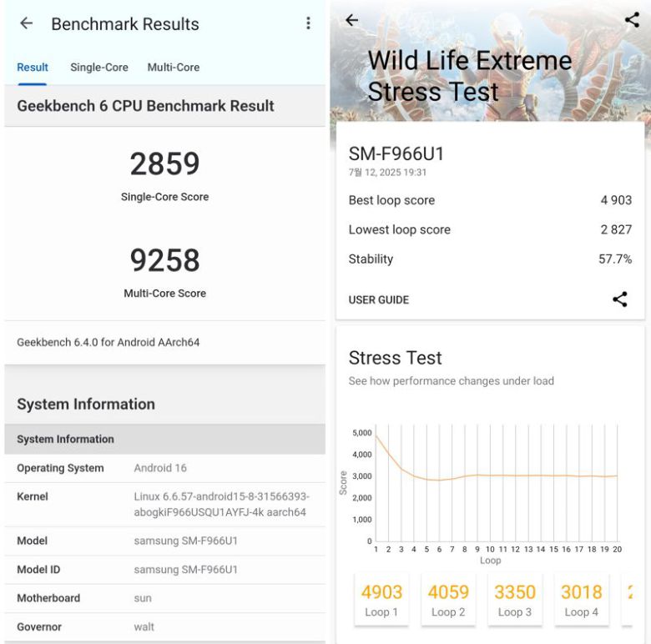Tap the share icon beside USER GUIDE
This screenshot has width=651, height=644.
[619, 299]
